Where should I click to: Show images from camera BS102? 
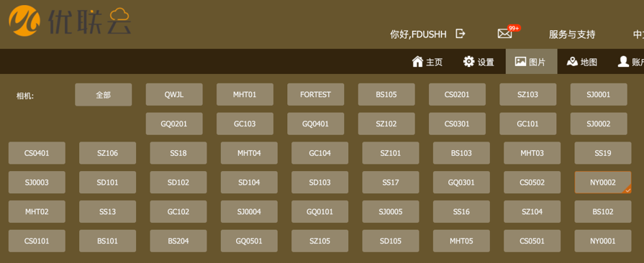click(603, 212)
